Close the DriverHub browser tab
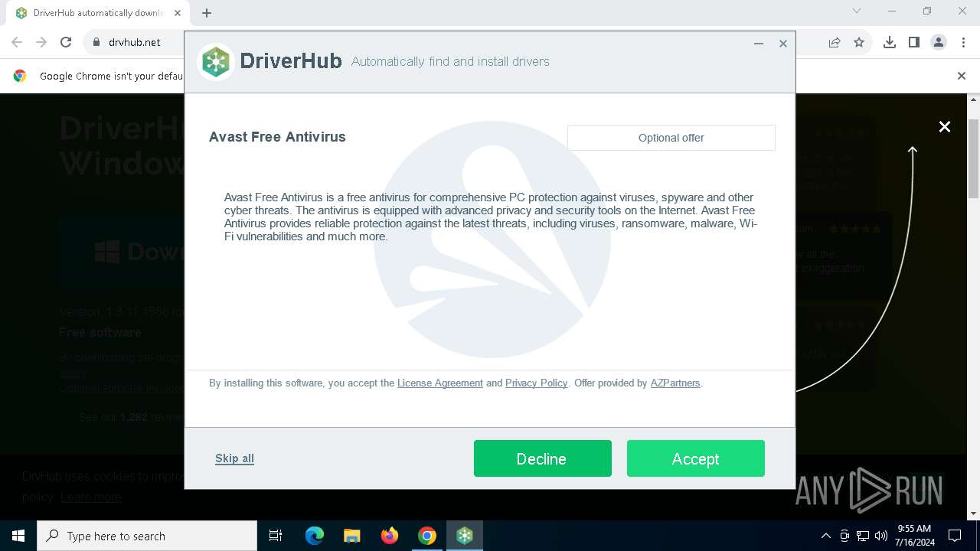Viewport: 980px width, 551px height. pyautogui.click(x=178, y=13)
